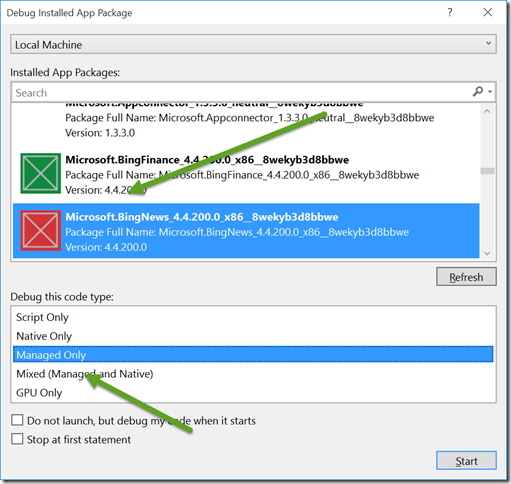Image resolution: width=511 pixels, height=484 pixels.
Task: Choose Mixed (Managed and Native) option
Action: coord(85,374)
